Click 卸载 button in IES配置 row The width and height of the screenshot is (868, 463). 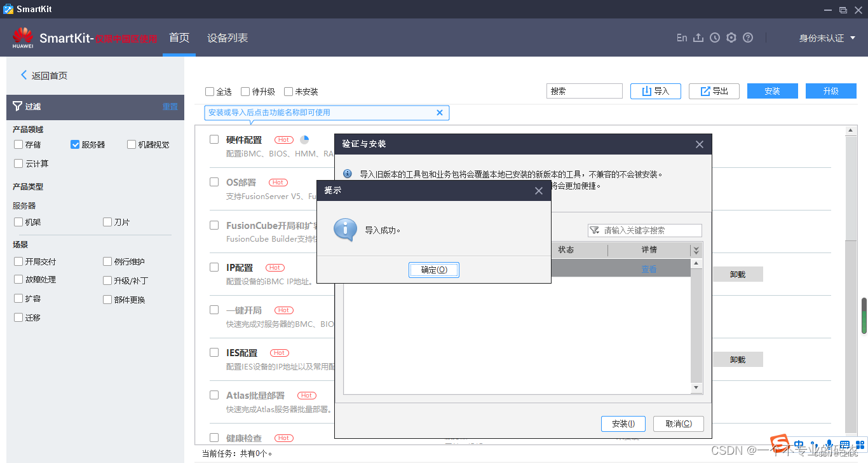point(737,359)
